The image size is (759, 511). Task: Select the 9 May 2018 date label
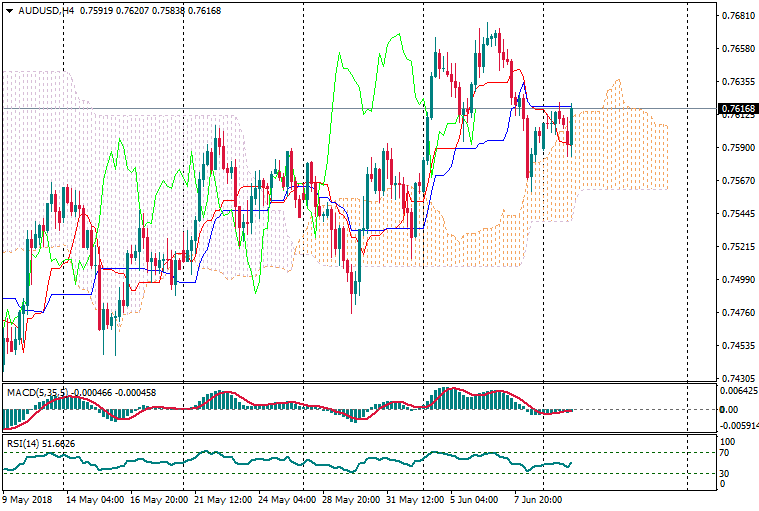27,498
